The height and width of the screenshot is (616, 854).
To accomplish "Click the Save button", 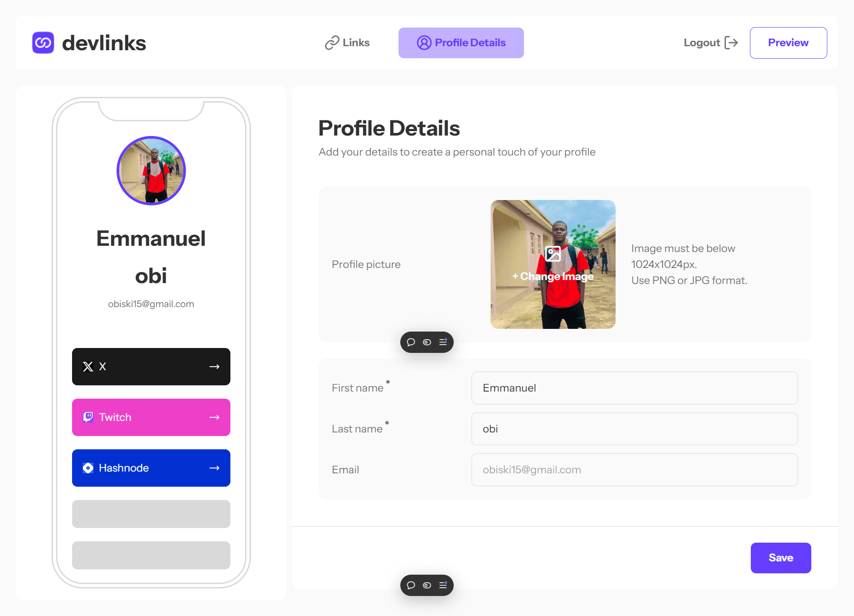I will click(781, 558).
